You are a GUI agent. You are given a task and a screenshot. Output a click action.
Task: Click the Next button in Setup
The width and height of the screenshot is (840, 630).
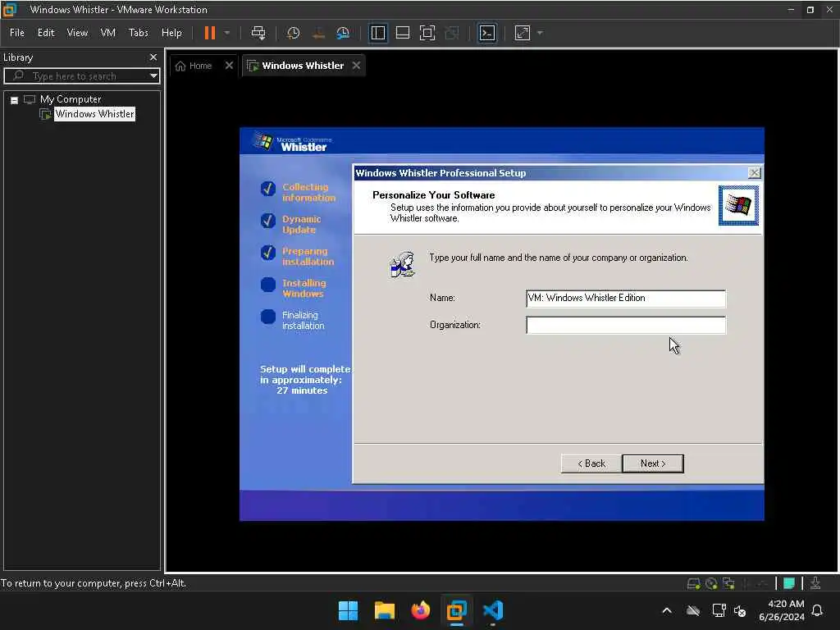(653, 463)
